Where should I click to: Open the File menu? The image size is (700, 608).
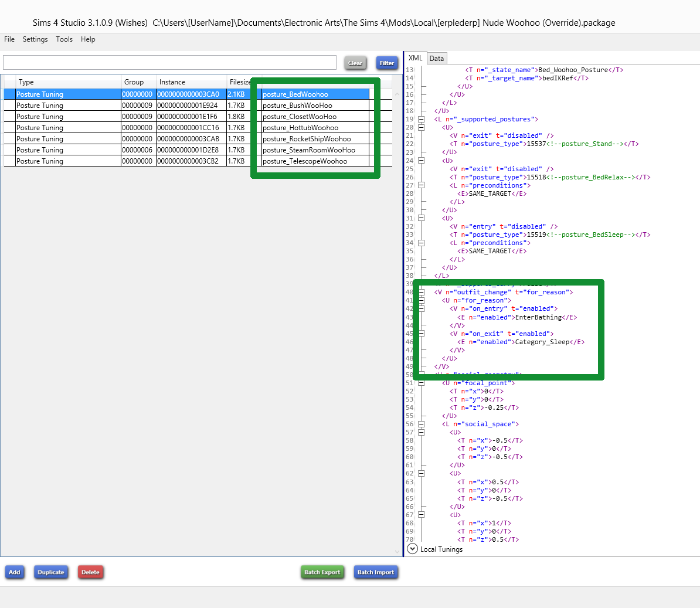[9, 39]
